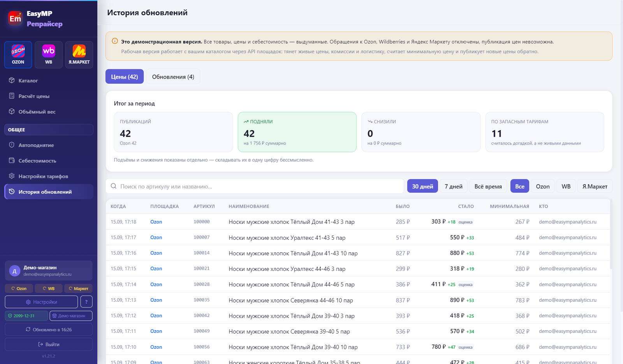The height and width of the screenshot is (364, 623).
Task: Refresh Ozon data button
Action: pos(19,288)
